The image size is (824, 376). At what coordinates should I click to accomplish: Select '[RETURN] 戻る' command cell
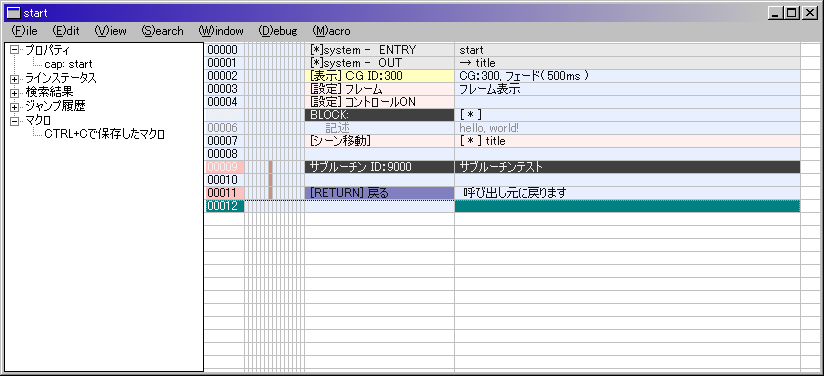pos(379,193)
